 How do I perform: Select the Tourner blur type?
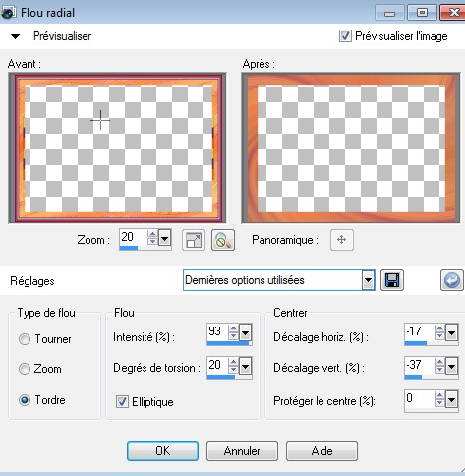pyautogui.click(x=25, y=339)
